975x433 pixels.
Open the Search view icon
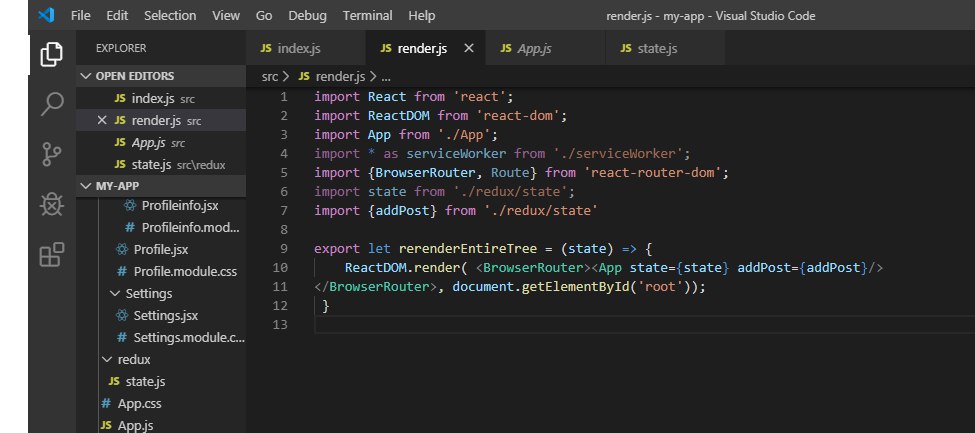pos(51,104)
